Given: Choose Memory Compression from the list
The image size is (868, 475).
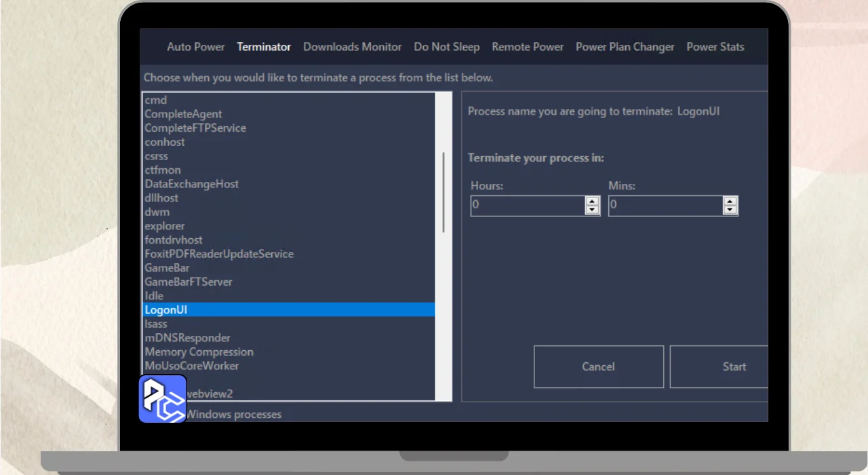Looking at the screenshot, I should [289, 351].
